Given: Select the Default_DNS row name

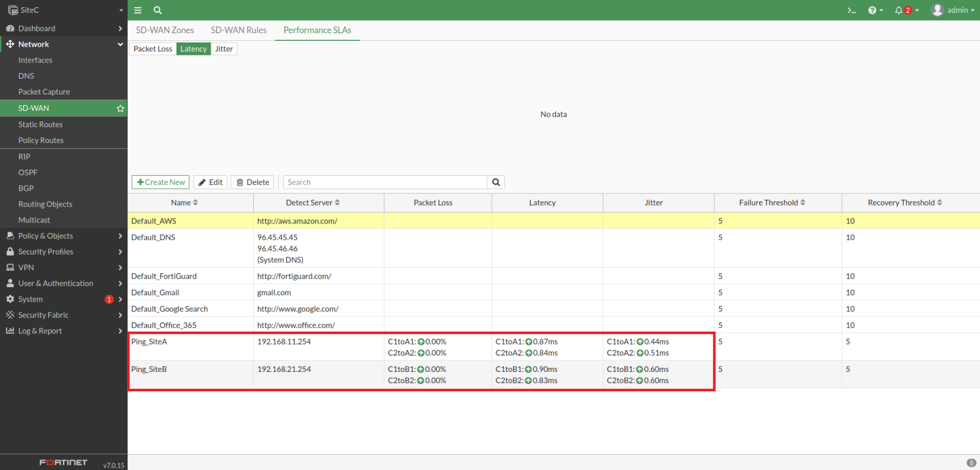Looking at the screenshot, I should (153, 237).
